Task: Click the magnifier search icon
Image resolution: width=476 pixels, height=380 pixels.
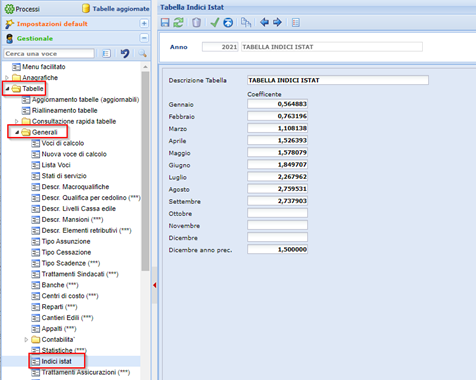Action: tap(143, 53)
